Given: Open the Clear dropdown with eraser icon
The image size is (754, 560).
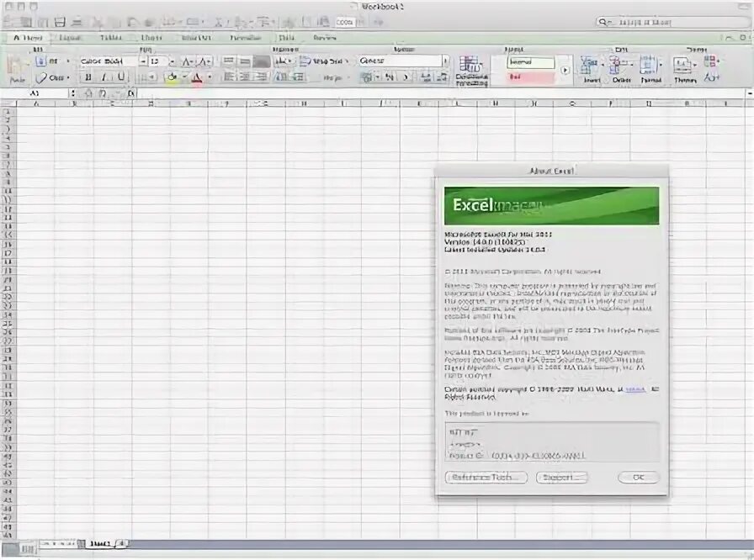Looking at the screenshot, I should coord(53,77).
